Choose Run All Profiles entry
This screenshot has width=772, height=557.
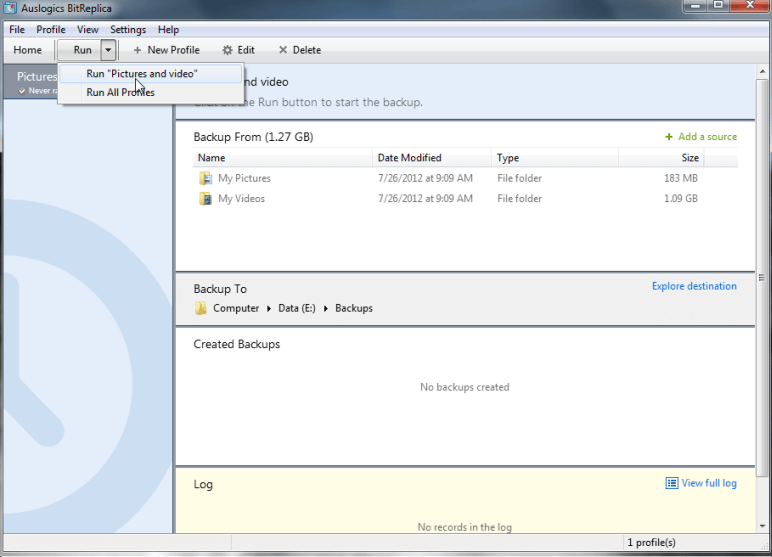[x=151, y=92]
